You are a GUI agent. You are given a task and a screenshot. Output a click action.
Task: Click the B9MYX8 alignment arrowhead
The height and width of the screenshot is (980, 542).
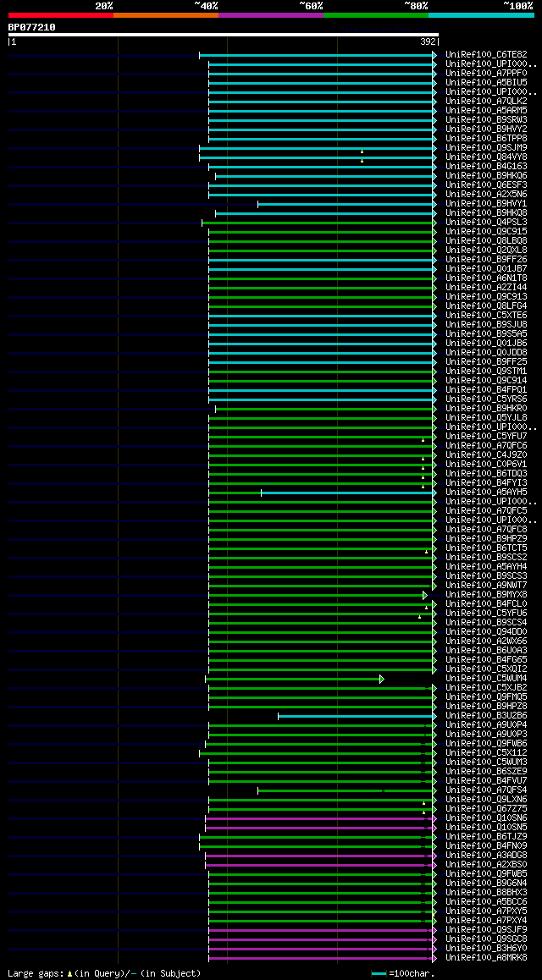[425, 595]
